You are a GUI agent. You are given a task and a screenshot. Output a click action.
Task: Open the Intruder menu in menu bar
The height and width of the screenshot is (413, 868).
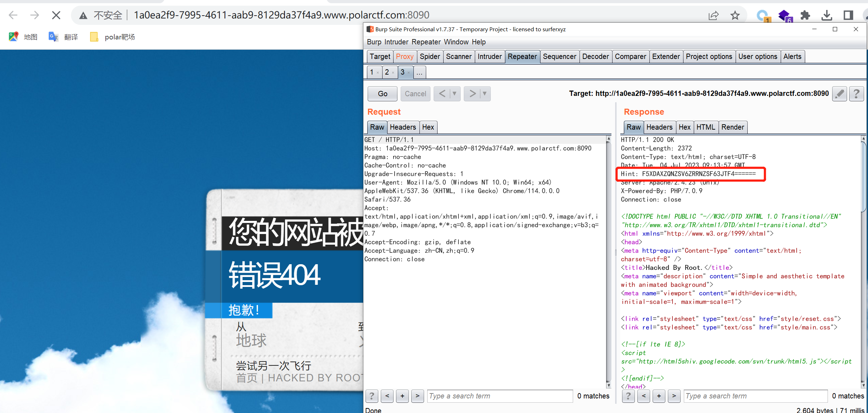click(396, 42)
